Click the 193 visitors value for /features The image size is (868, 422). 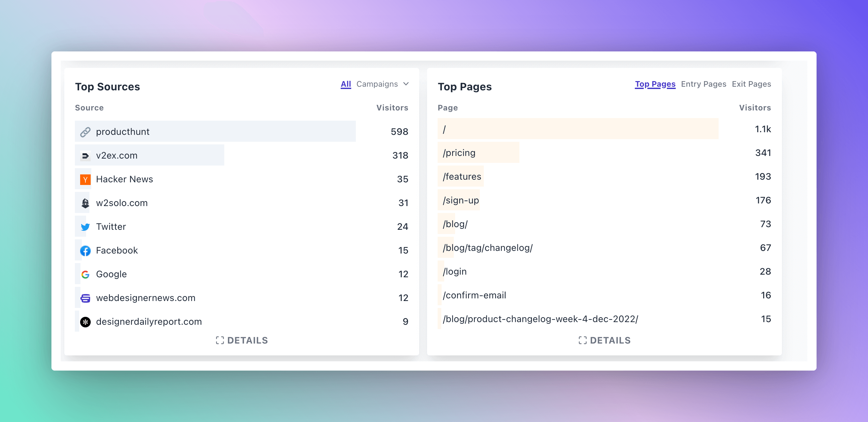(763, 176)
